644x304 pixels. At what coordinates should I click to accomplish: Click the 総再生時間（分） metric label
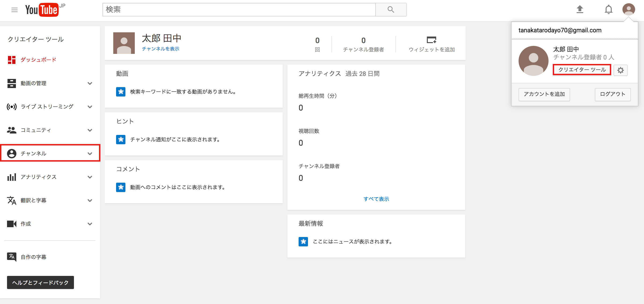[x=318, y=96]
